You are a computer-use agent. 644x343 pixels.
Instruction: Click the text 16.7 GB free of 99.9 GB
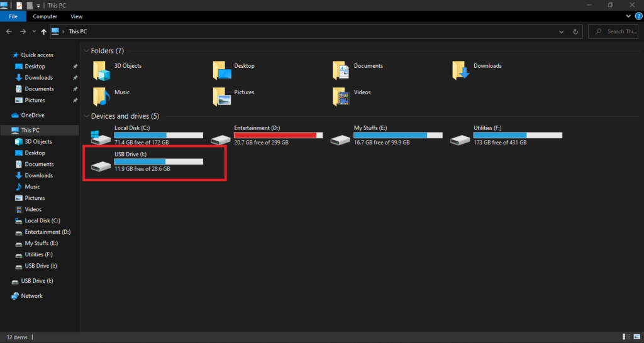coord(382,143)
